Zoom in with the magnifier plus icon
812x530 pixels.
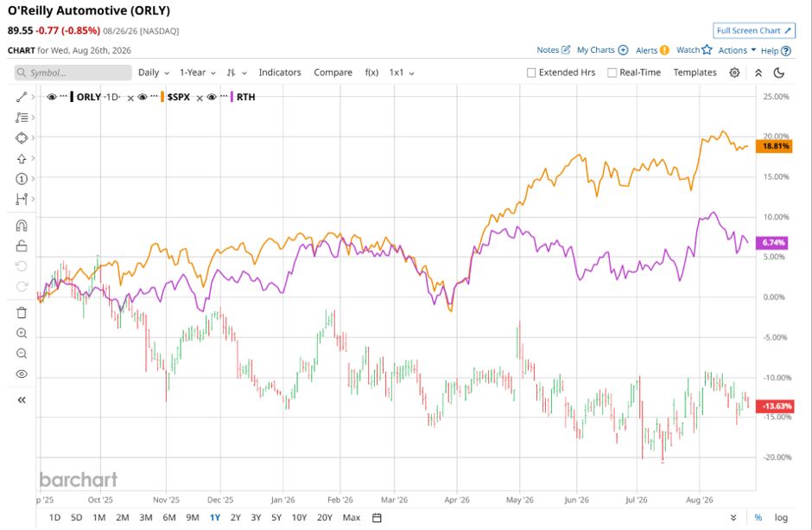[22, 333]
